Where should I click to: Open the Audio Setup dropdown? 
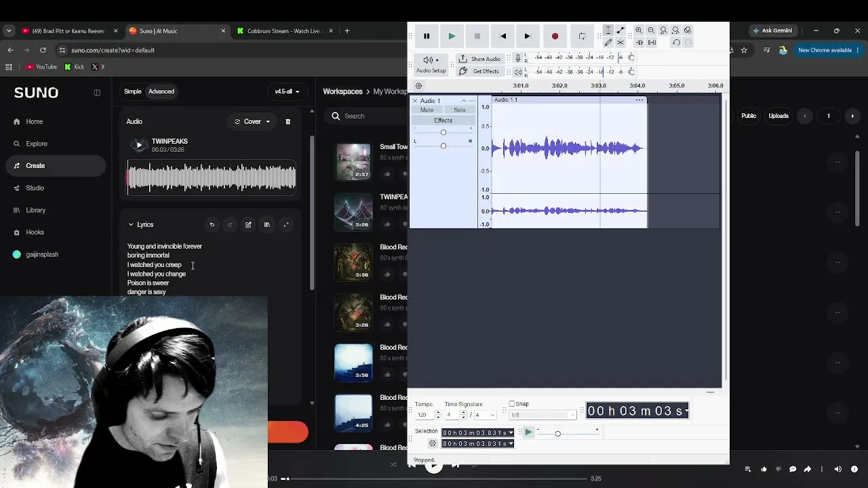[x=431, y=64]
